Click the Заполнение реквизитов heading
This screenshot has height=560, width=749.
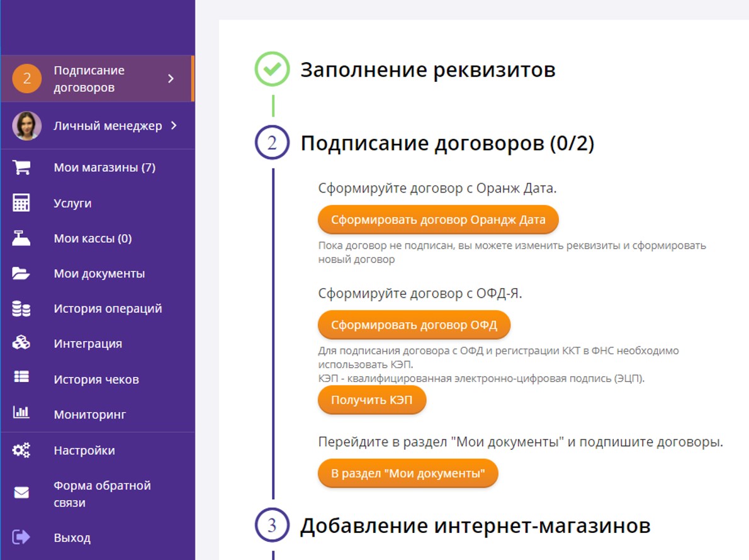click(x=428, y=70)
